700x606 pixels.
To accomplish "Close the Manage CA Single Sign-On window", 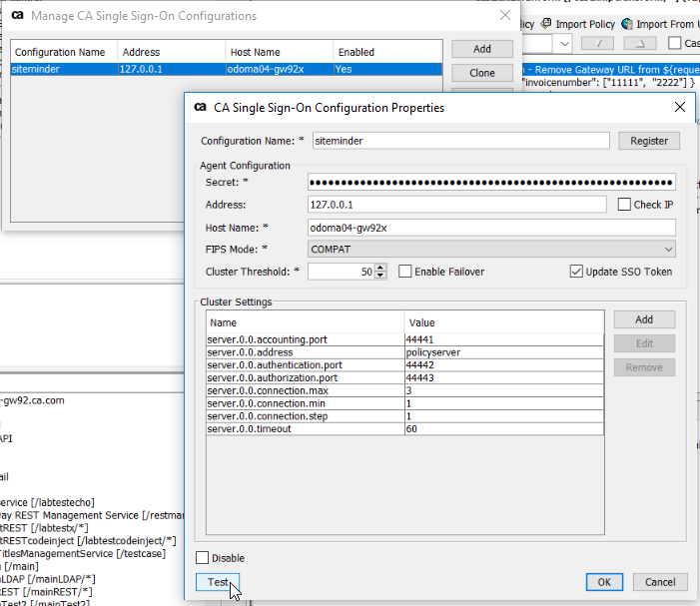I will (x=505, y=15).
